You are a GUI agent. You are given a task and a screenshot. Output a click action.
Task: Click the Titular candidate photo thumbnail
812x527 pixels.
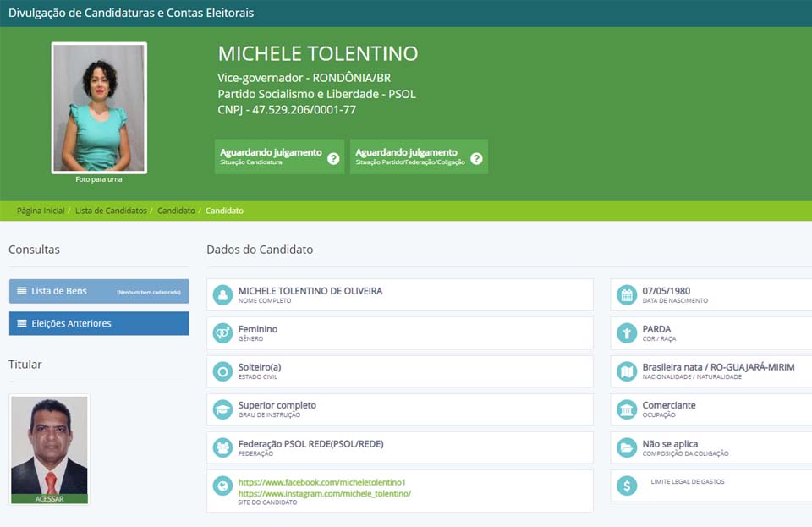click(49, 448)
